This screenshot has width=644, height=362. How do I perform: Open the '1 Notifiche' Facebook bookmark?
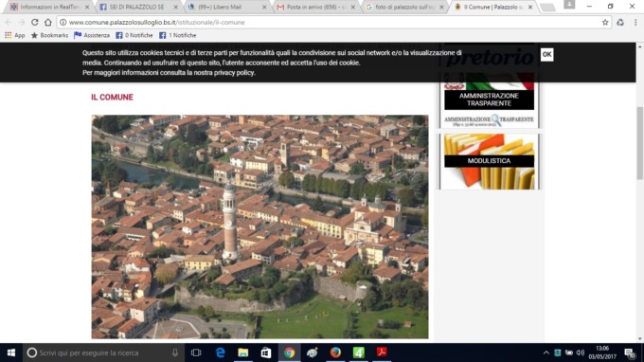(178, 35)
